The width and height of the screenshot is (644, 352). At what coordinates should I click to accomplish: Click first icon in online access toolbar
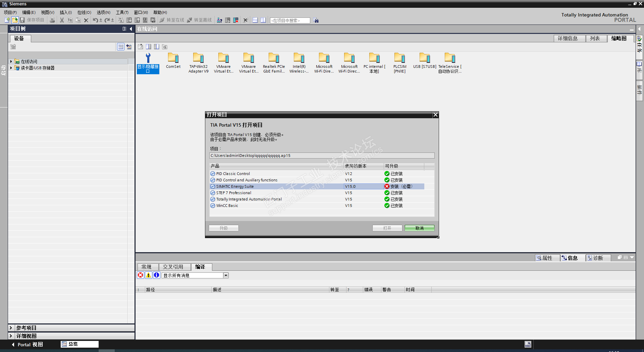pyautogui.click(x=141, y=47)
